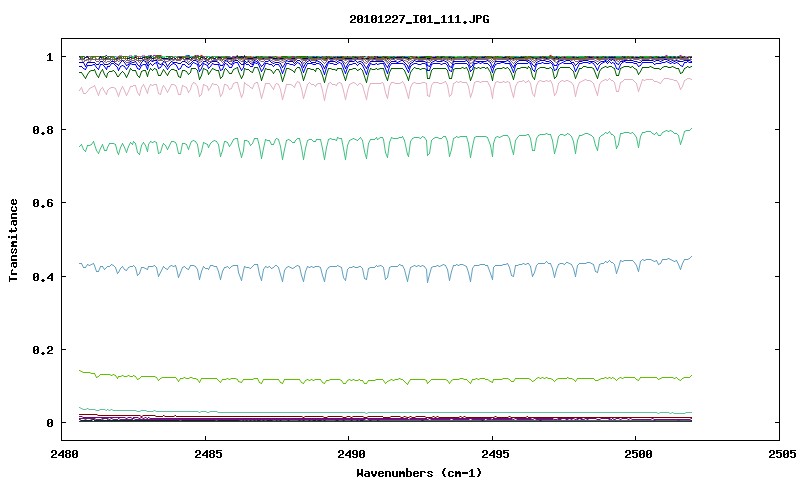Screen dimensions: 800x480
Task: Click the plot title 20101227_I01_111.JPG
Action: 419,19
